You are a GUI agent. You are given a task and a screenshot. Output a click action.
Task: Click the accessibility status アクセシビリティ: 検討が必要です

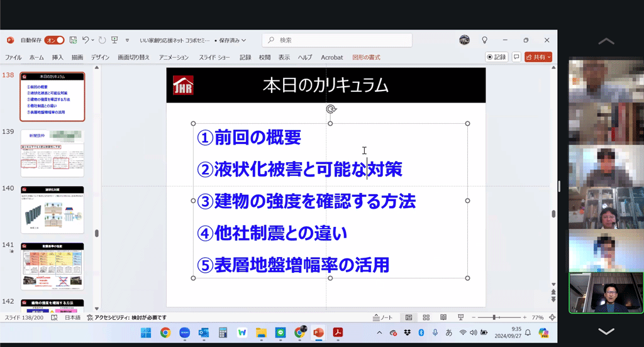coord(126,317)
